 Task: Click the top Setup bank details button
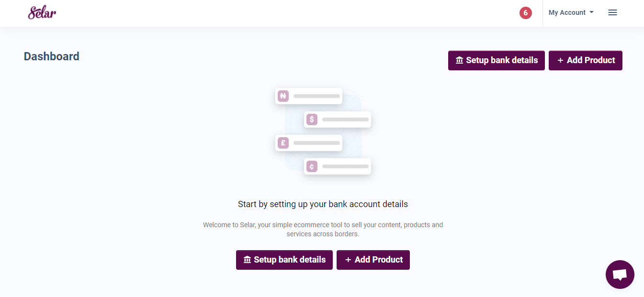pyautogui.click(x=497, y=60)
